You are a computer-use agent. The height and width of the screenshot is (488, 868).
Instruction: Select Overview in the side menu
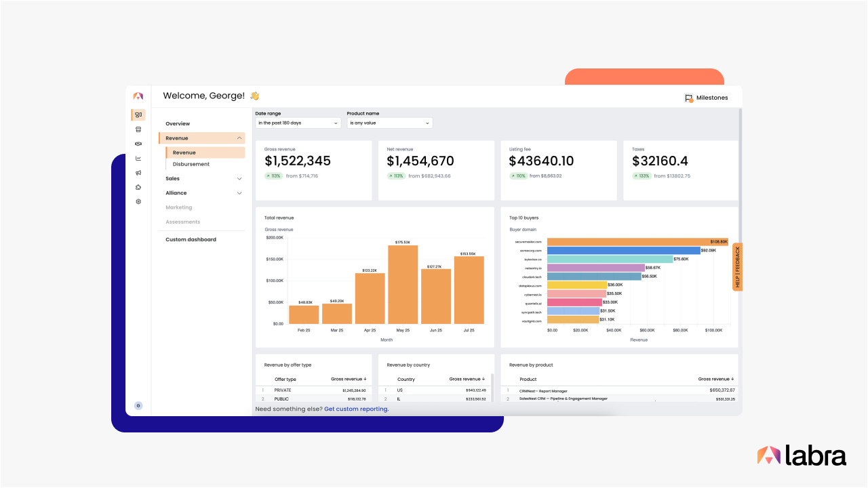click(178, 124)
